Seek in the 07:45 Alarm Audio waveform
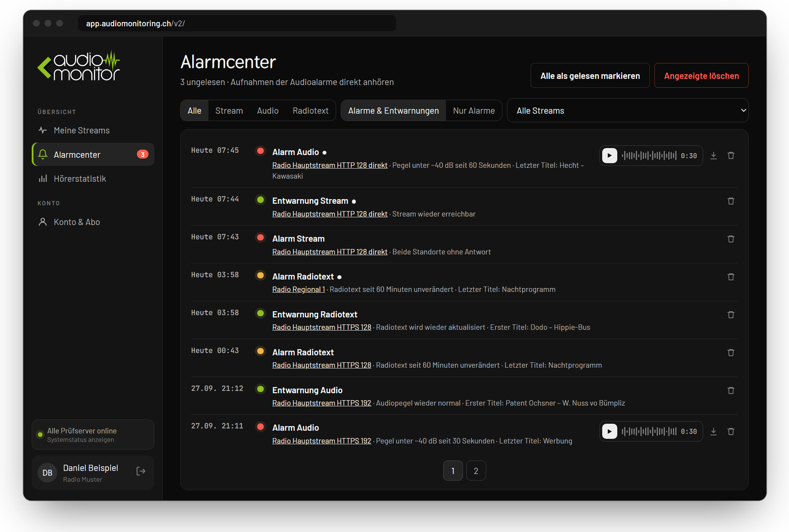Screen dimensions: 789x532 (649, 156)
